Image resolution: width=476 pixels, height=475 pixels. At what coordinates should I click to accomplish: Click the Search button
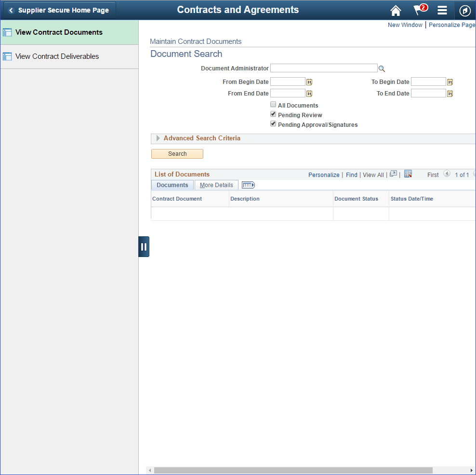point(177,153)
